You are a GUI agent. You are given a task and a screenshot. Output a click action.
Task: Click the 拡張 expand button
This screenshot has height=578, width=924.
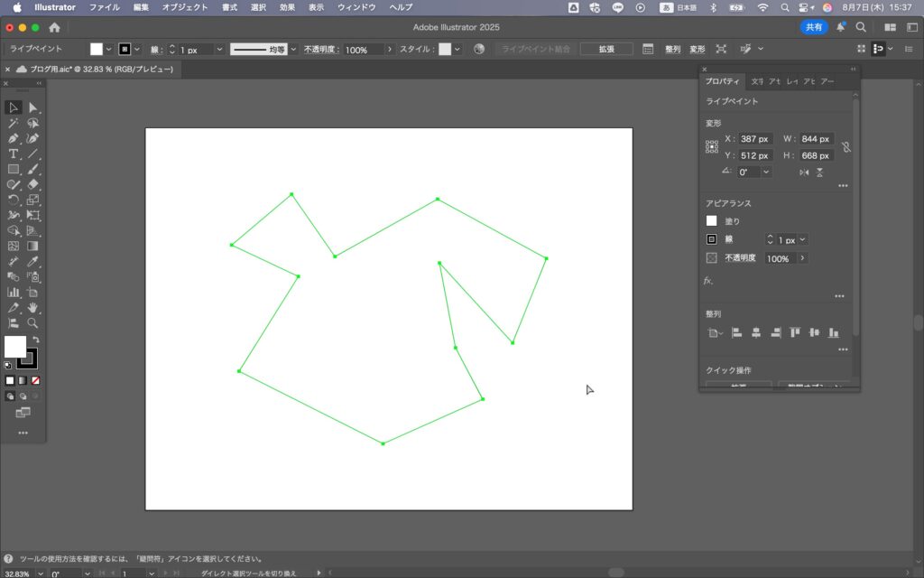click(606, 49)
